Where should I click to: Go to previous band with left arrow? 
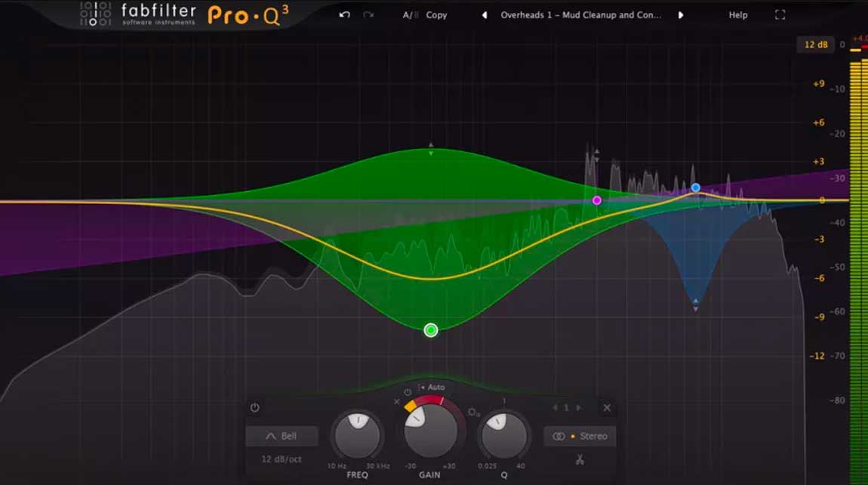coord(555,407)
